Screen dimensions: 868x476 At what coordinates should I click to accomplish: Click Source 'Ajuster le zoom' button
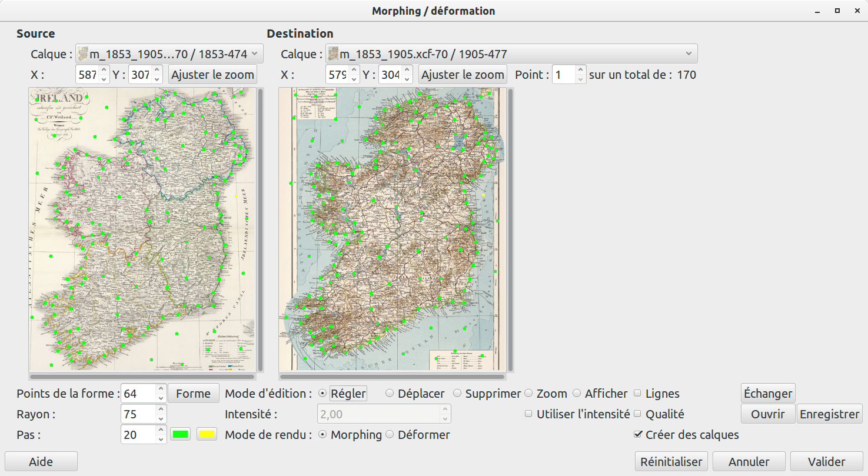click(x=212, y=75)
